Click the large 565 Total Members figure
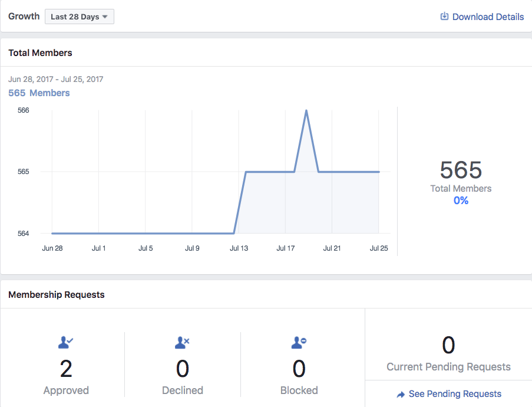The height and width of the screenshot is (407, 532). click(461, 170)
